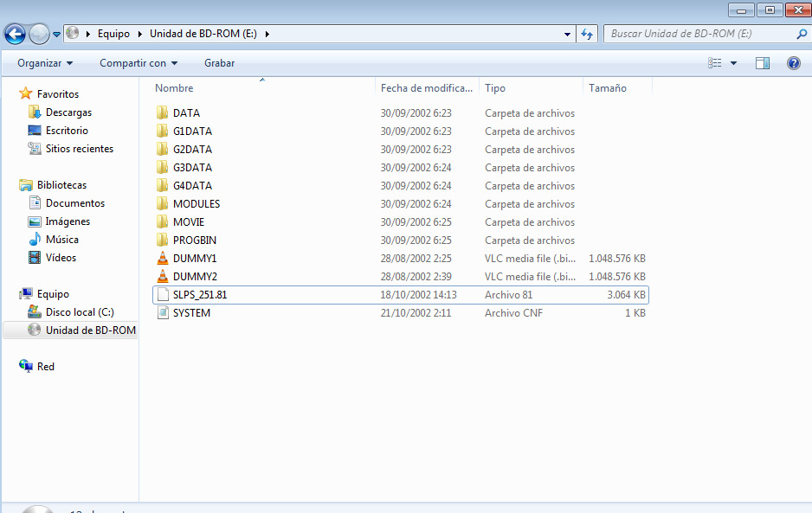
Task: Select the PROGBIN folder icon
Action: (163, 240)
